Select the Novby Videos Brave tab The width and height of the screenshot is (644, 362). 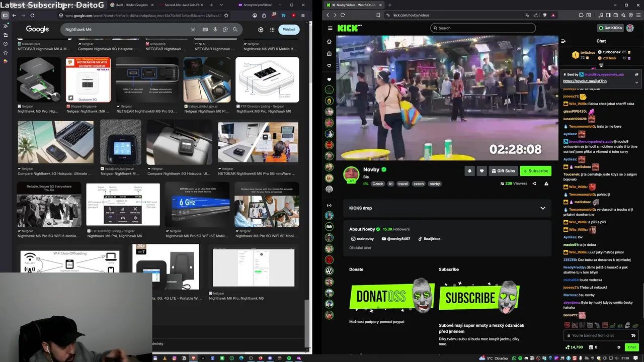[x=354, y=5]
